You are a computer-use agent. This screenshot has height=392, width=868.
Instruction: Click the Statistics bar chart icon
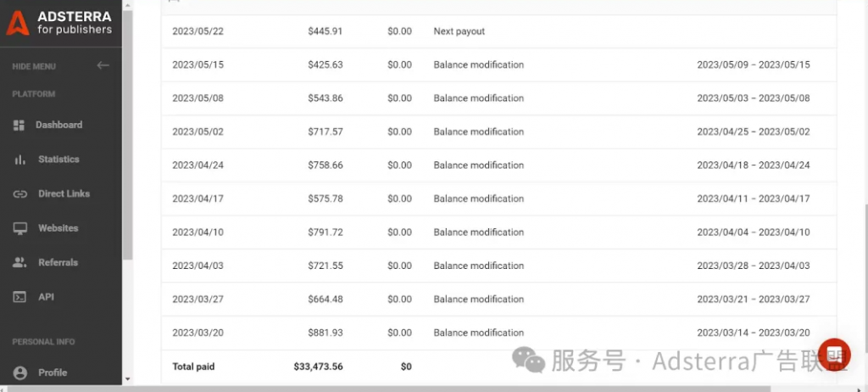(x=20, y=160)
